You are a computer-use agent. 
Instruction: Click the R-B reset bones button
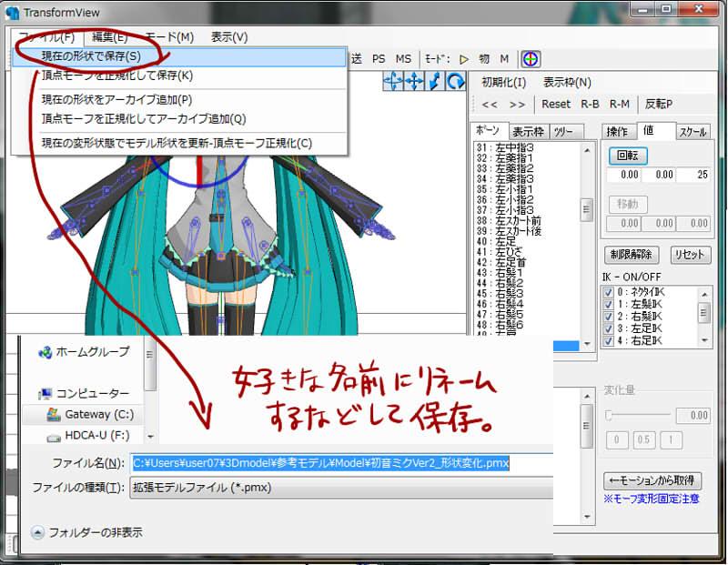590,104
